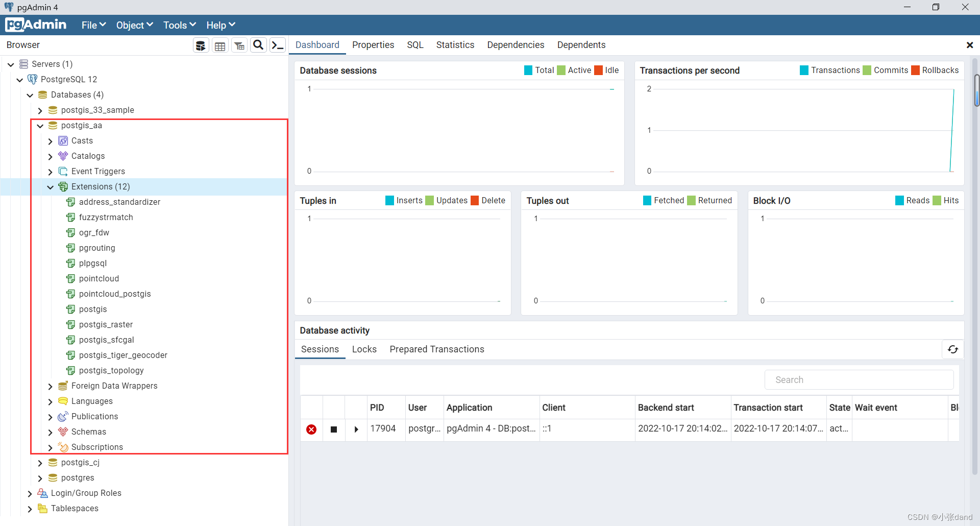Expand the postgis_cj database
This screenshot has width=980, height=526.
click(40, 463)
